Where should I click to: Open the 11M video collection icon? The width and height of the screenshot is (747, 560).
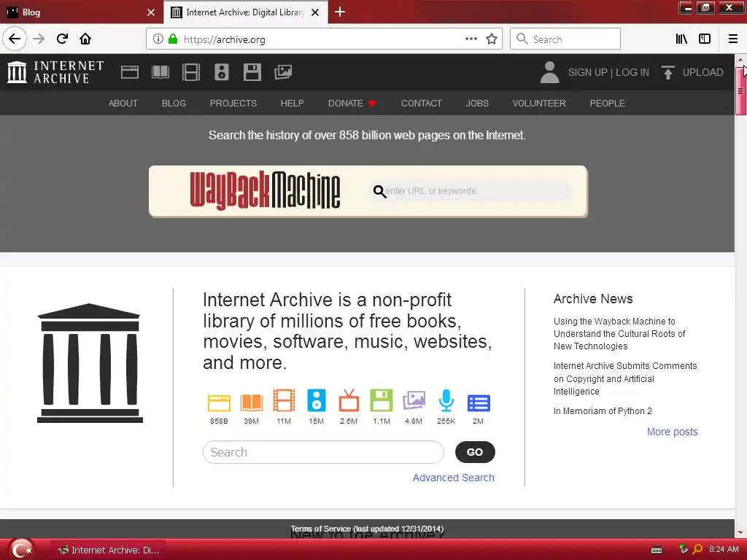284,400
